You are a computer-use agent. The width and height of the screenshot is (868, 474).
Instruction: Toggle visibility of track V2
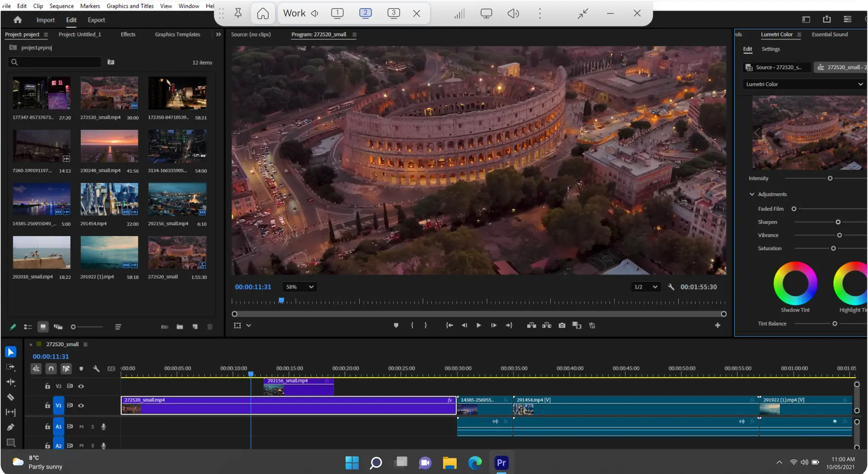pos(81,386)
